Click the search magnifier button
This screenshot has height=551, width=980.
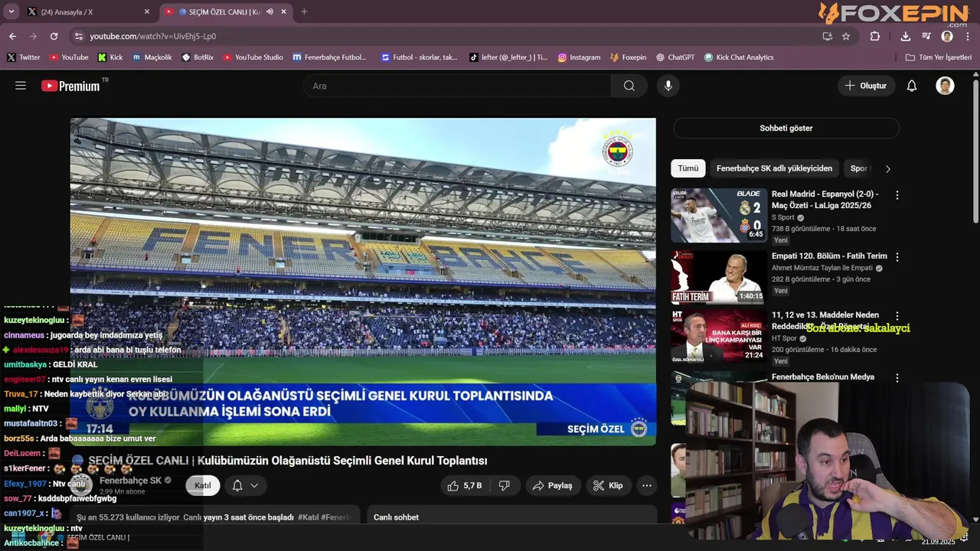629,86
